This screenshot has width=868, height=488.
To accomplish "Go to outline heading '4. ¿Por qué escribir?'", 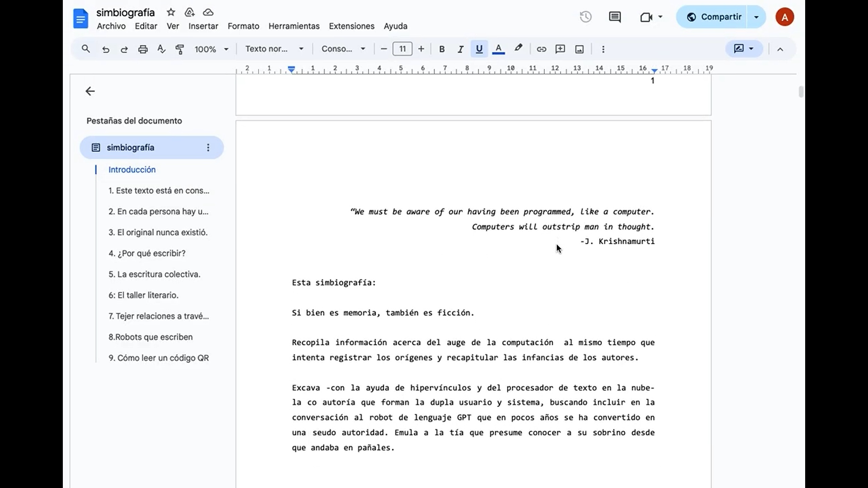I will point(147,253).
